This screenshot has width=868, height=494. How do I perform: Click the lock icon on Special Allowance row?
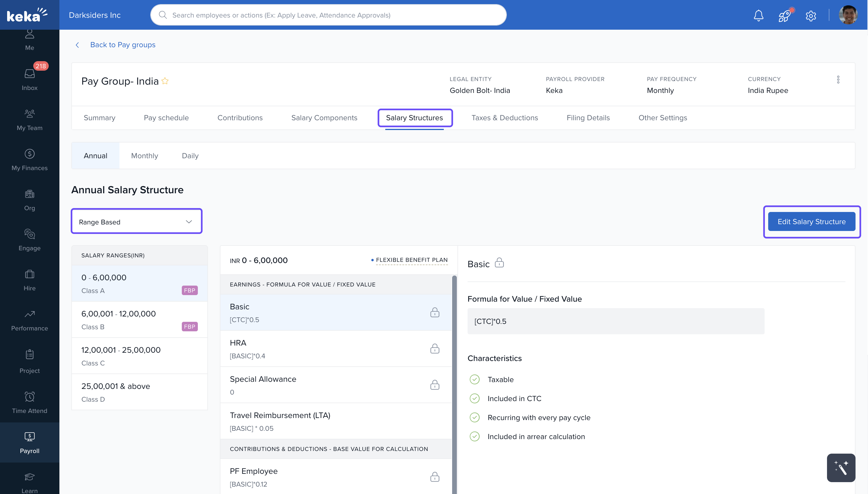point(435,385)
